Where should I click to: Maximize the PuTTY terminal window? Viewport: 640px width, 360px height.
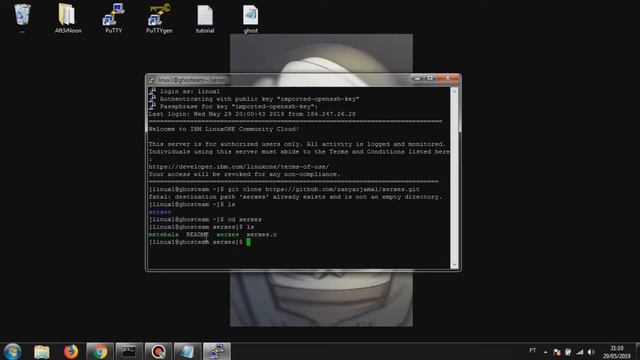[x=429, y=78]
